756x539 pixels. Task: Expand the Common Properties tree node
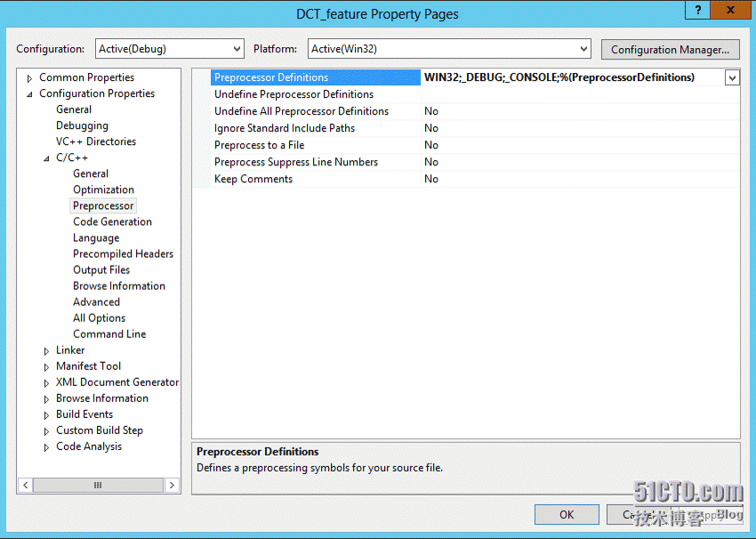29,78
